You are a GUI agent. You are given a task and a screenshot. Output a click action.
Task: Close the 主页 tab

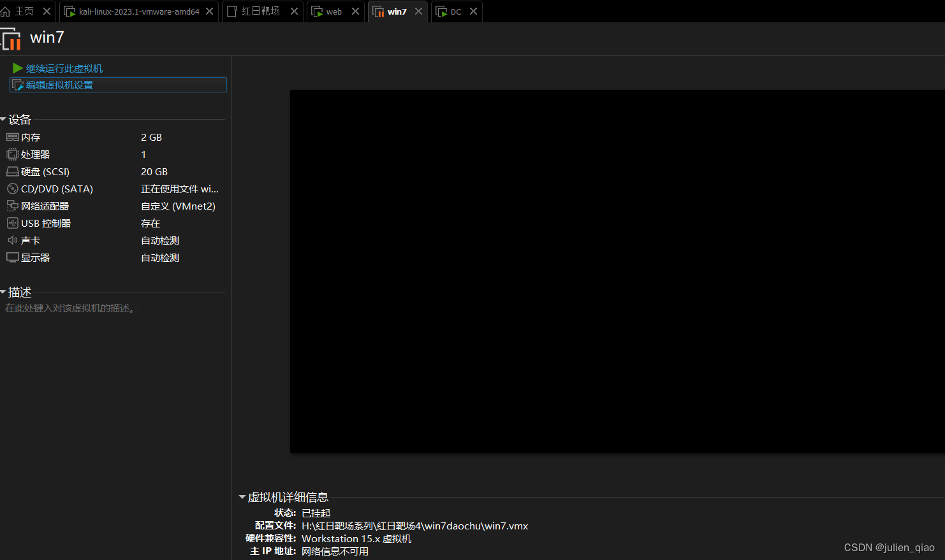pyautogui.click(x=47, y=11)
